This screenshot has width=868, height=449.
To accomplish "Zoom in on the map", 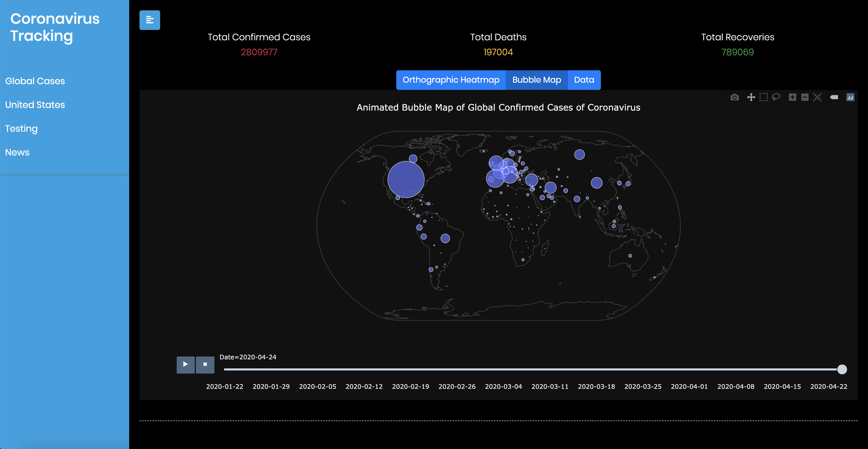I will click(793, 97).
